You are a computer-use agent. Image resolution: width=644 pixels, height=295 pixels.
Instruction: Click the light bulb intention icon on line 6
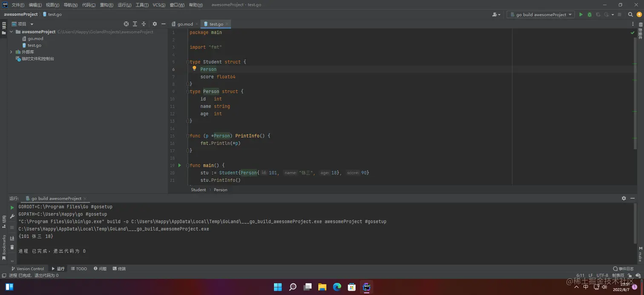[194, 68]
